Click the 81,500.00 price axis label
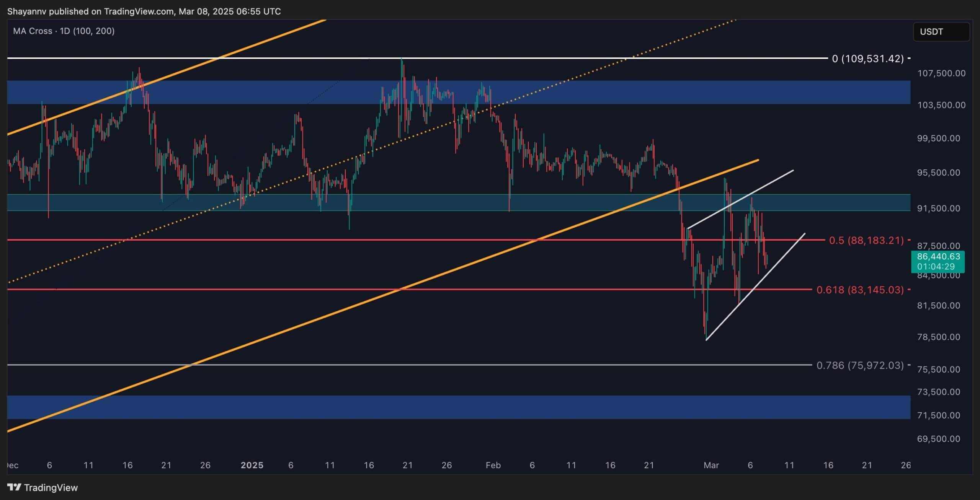 (938, 305)
